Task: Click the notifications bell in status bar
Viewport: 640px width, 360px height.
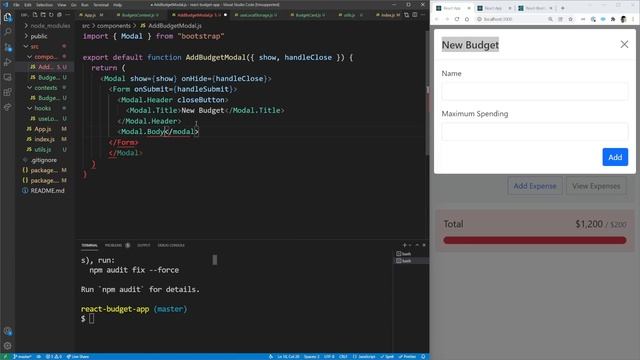Action: click(x=423, y=356)
